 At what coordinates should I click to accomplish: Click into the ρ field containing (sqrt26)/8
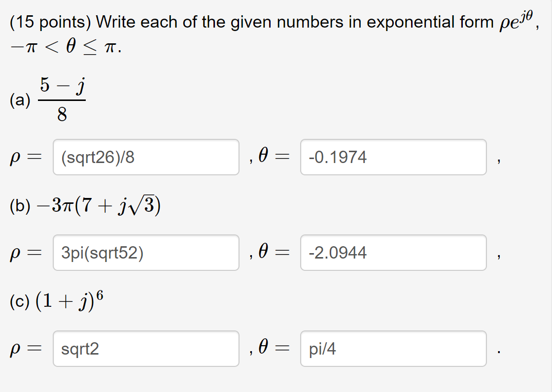(146, 157)
